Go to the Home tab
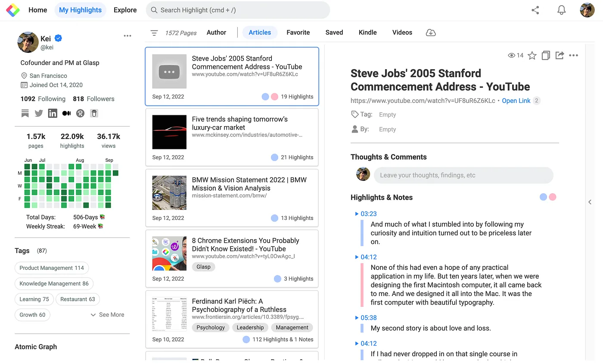This screenshot has height=364, width=603. 38,10
